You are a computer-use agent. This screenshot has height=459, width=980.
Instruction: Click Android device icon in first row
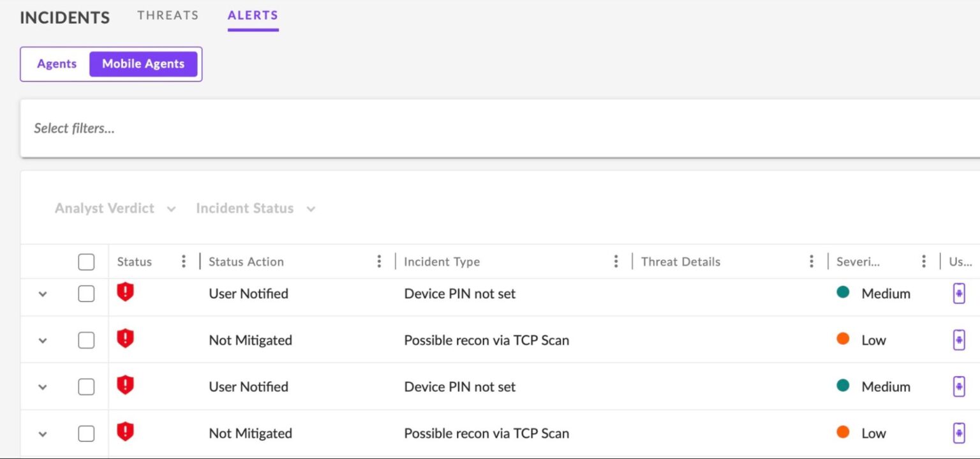click(958, 294)
